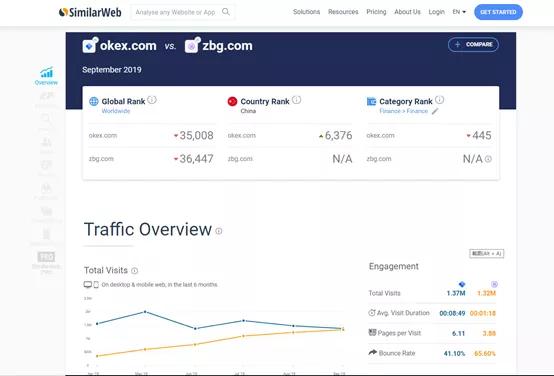554x376 pixels.
Task: Click the Global Rank info icon
Action: [x=152, y=100]
